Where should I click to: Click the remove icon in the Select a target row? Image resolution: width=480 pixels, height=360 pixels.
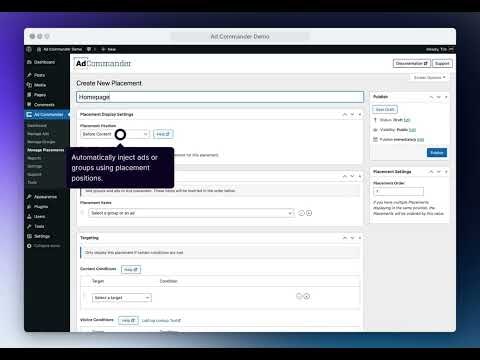point(299,296)
